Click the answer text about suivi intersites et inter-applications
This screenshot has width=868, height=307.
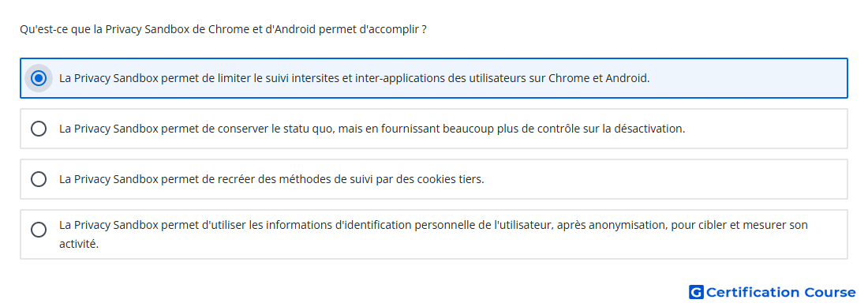pyautogui.click(x=354, y=79)
